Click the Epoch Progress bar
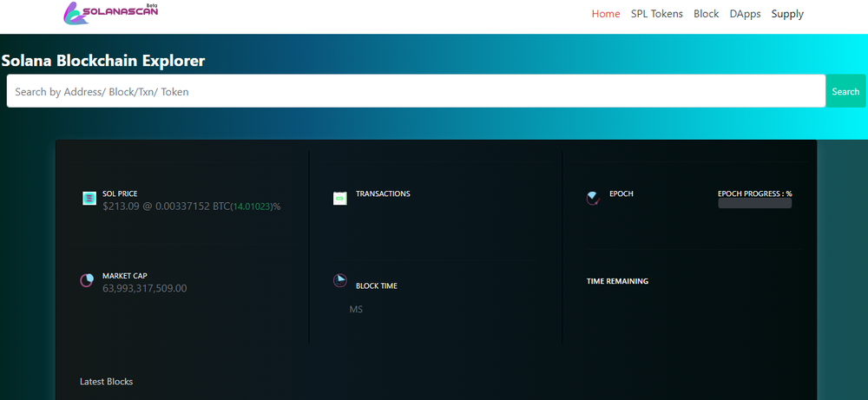Viewport: 868px width, 400px height. point(754,203)
